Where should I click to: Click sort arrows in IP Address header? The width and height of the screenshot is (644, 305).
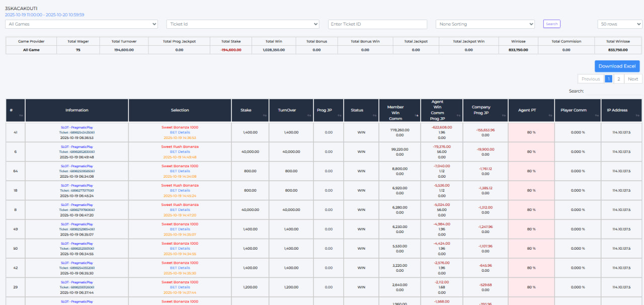pyautogui.click(x=637, y=116)
